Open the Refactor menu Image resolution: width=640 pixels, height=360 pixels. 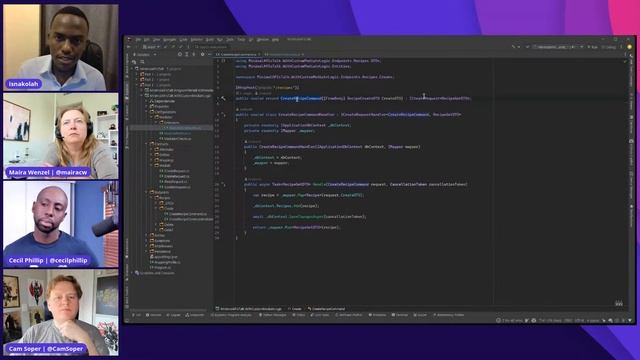point(196,40)
